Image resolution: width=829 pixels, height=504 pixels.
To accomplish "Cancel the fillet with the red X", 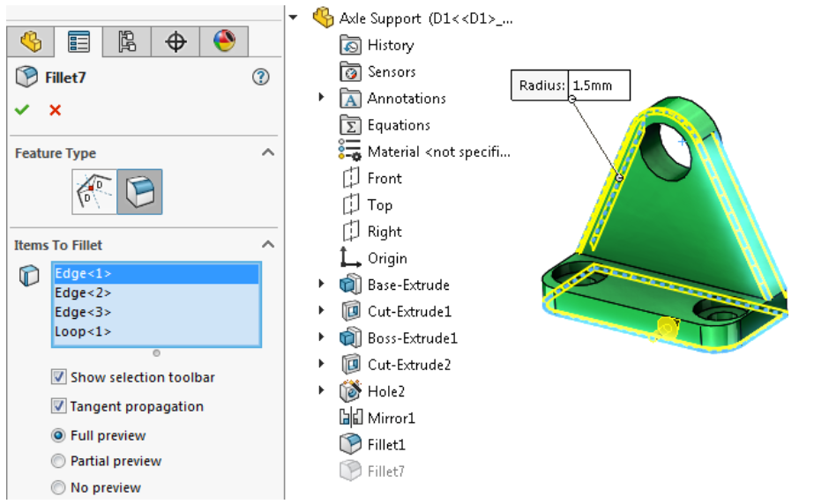I will (55, 110).
